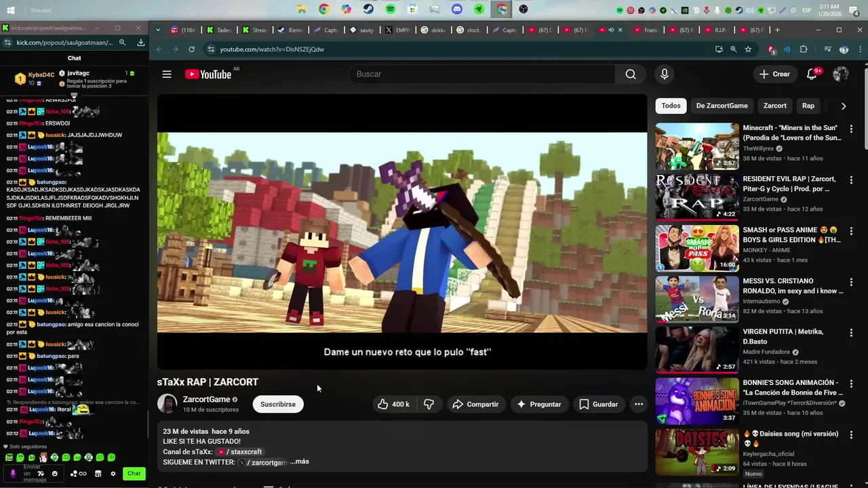Open Chrome tab search chevron

pyautogui.click(x=158, y=30)
